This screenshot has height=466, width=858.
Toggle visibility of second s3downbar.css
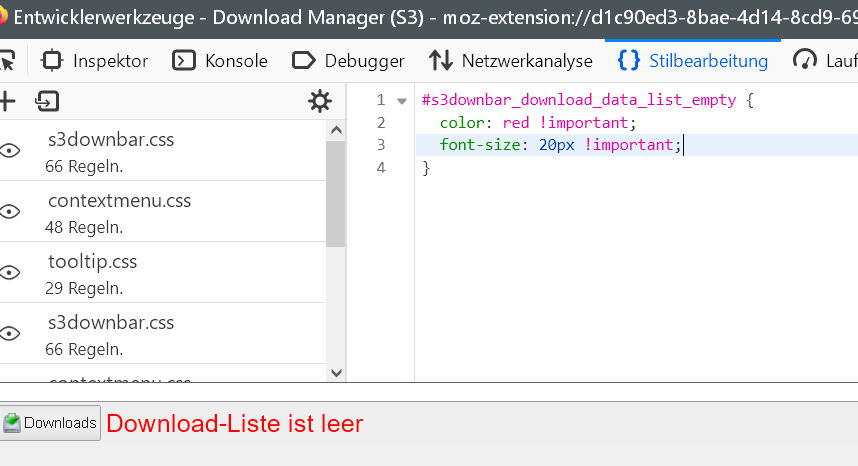[x=10, y=334]
